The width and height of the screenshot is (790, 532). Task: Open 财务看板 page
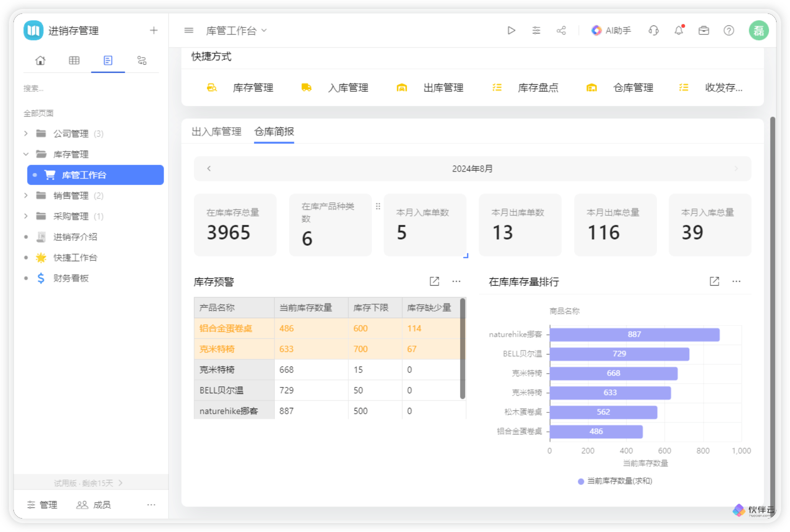pos(71,278)
